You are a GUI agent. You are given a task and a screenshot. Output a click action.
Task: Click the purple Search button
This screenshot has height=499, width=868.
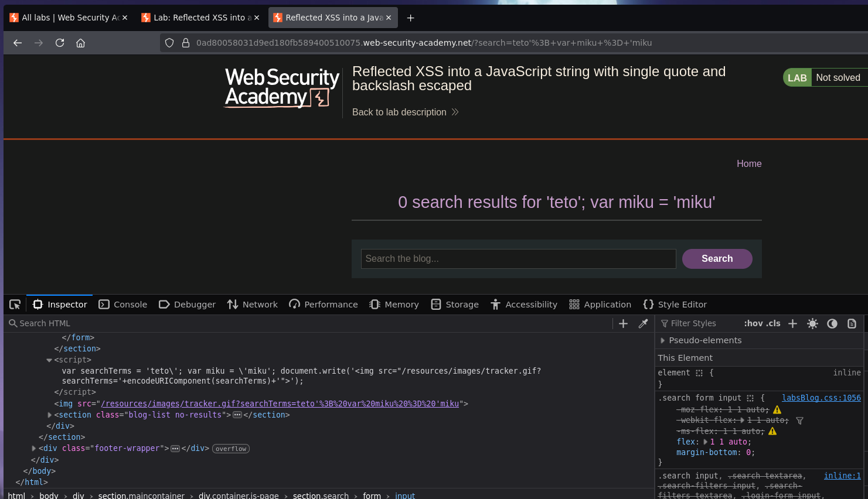tap(717, 259)
